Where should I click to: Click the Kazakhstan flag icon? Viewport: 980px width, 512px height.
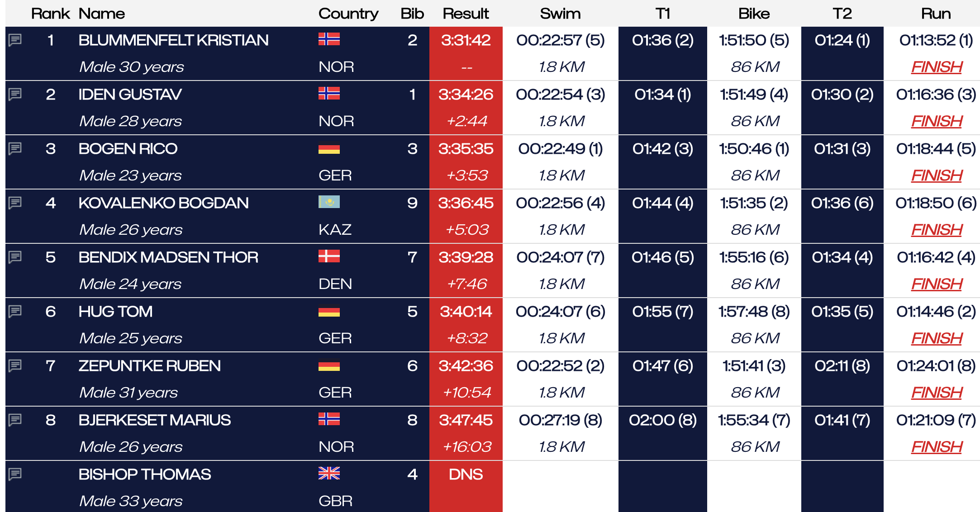click(329, 202)
